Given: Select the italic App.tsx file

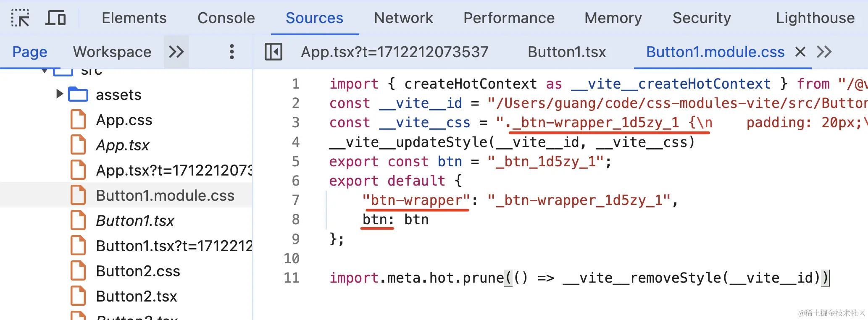Looking at the screenshot, I should [x=122, y=145].
